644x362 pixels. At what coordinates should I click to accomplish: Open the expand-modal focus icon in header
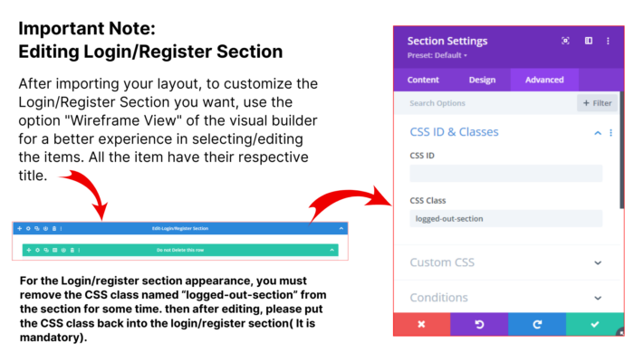565,41
